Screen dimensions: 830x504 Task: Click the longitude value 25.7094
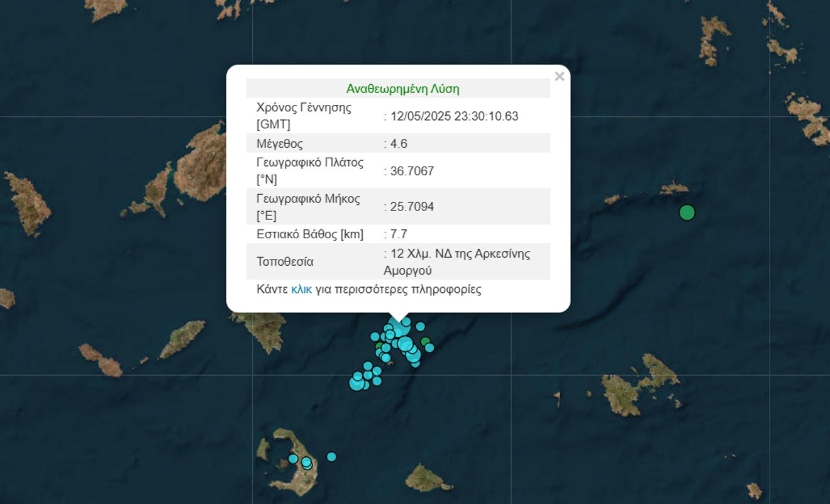412,207
